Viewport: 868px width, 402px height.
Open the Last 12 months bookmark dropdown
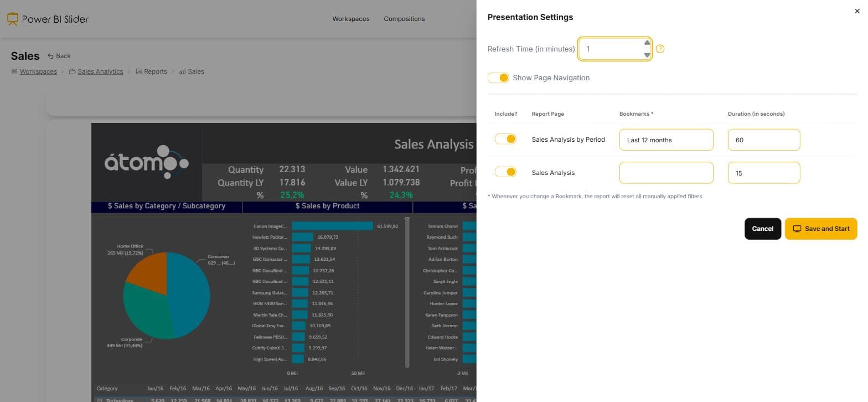click(666, 140)
